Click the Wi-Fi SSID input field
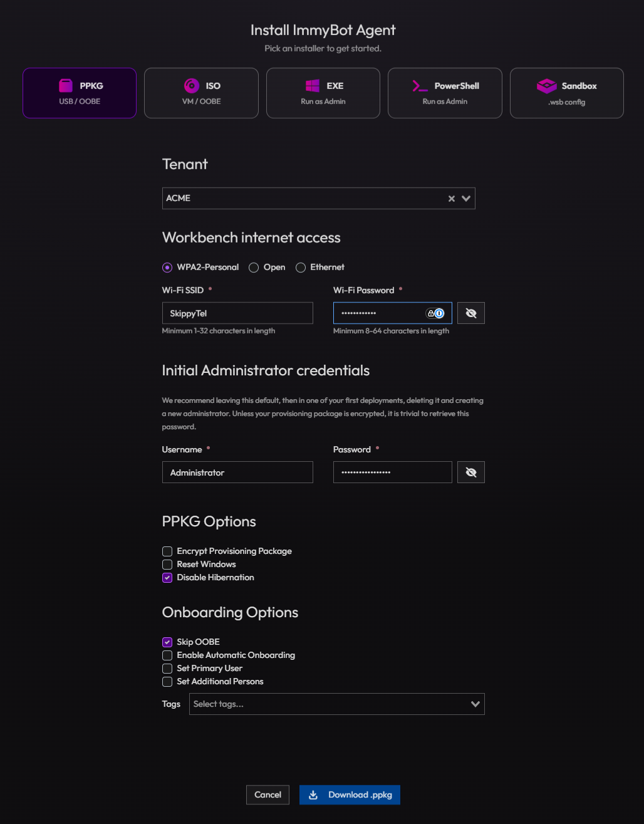644x824 pixels. 237,313
